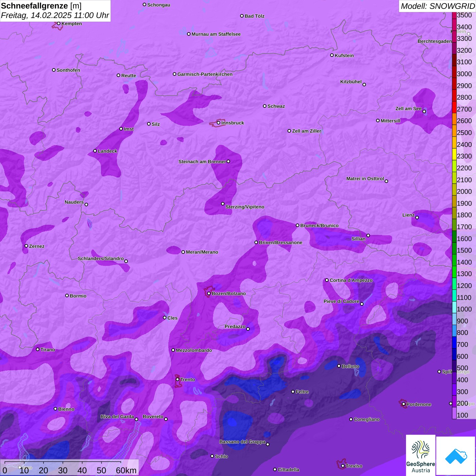Click the Belluno location dot

coord(339,366)
